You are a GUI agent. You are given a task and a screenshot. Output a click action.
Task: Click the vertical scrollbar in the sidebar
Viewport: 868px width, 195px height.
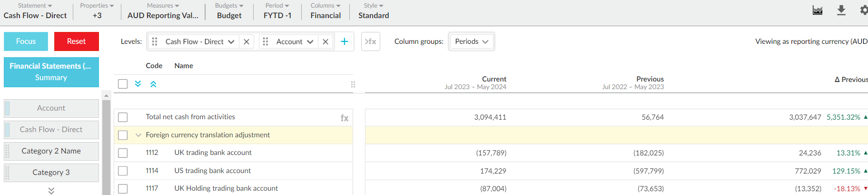click(106, 143)
